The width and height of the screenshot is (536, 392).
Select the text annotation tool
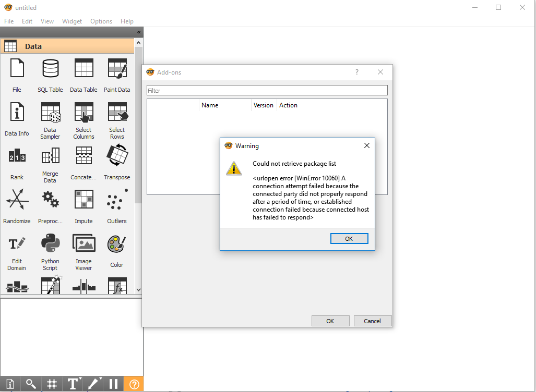click(x=73, y=384)
